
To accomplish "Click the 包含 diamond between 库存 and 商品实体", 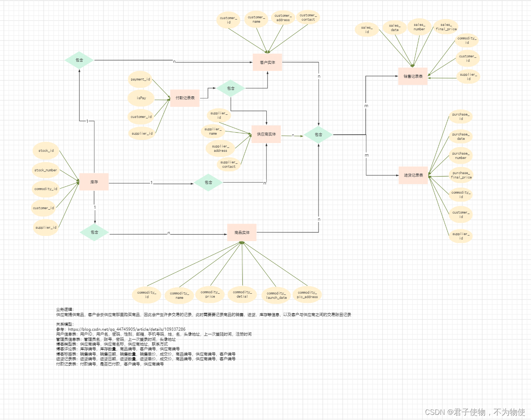I will pos(94,232).
